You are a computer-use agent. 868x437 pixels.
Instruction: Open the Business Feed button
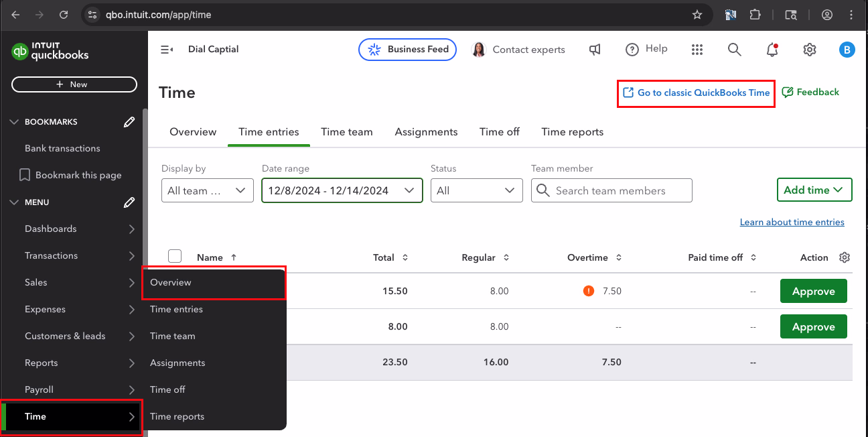(x=408, y=50)
